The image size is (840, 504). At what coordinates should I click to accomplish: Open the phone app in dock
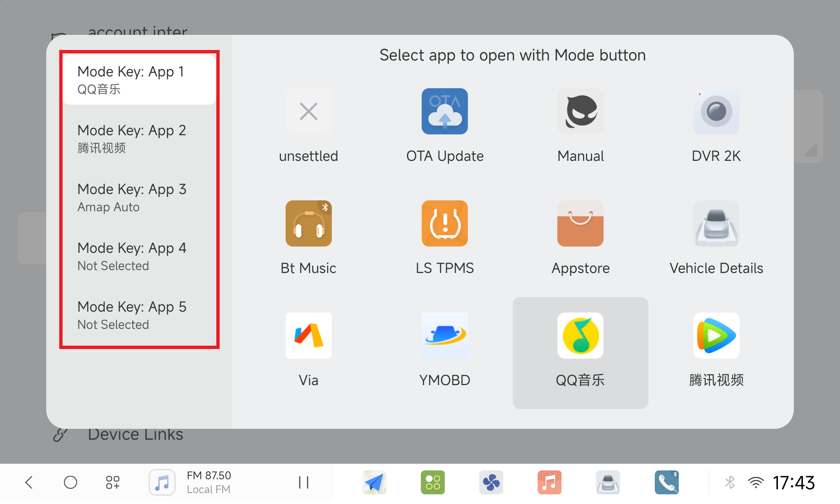point(666,483)
